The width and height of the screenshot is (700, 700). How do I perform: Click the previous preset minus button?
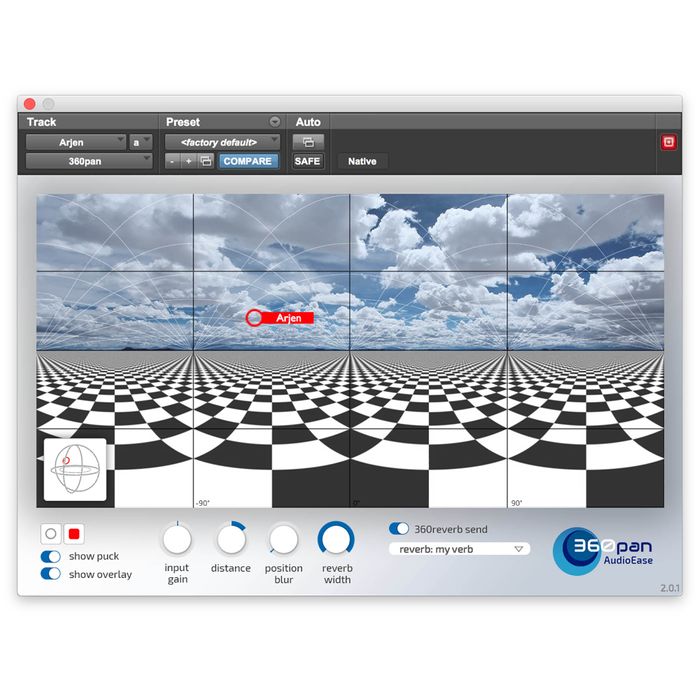[x=171, y=161]
